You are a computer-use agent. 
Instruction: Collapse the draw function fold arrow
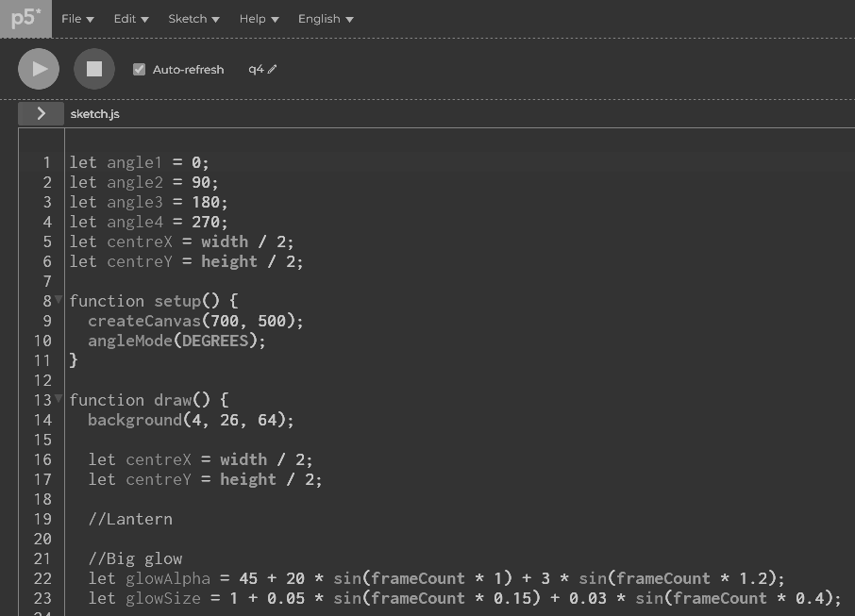(x=59, y=398)
